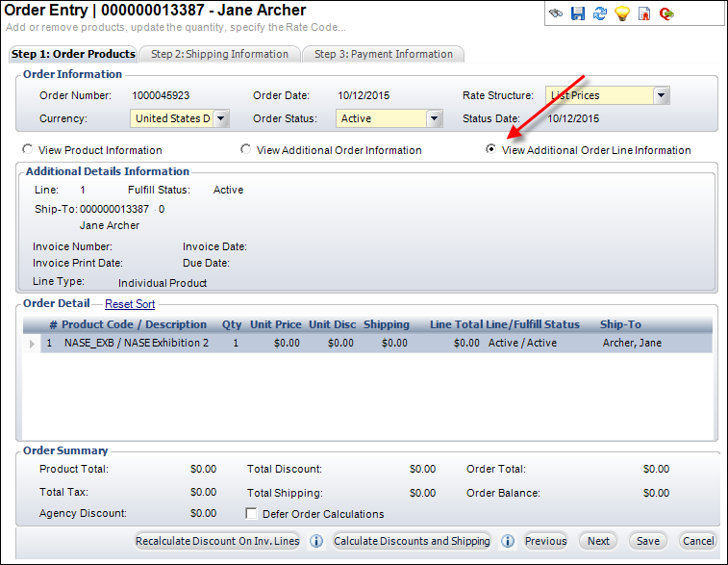
Task: Select the NASE_EXB / NASE Exhibition 2 cell
Action: click(137, 343)
